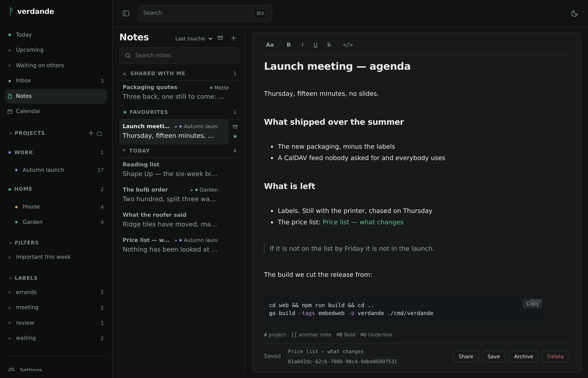The height and width of the screenshot is (378, 588).
Task: Switch theme with the moon icon
Action: [574, 13]
